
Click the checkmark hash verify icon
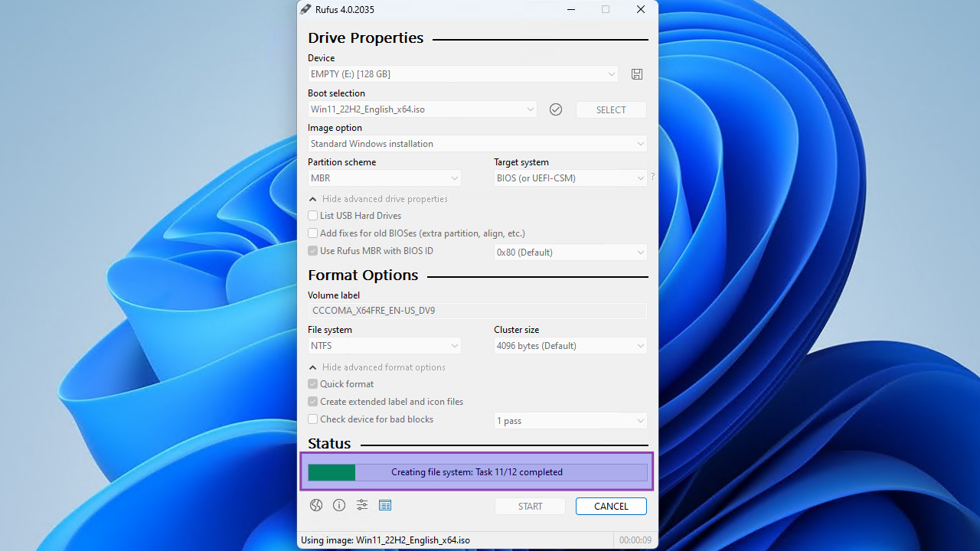556,109
